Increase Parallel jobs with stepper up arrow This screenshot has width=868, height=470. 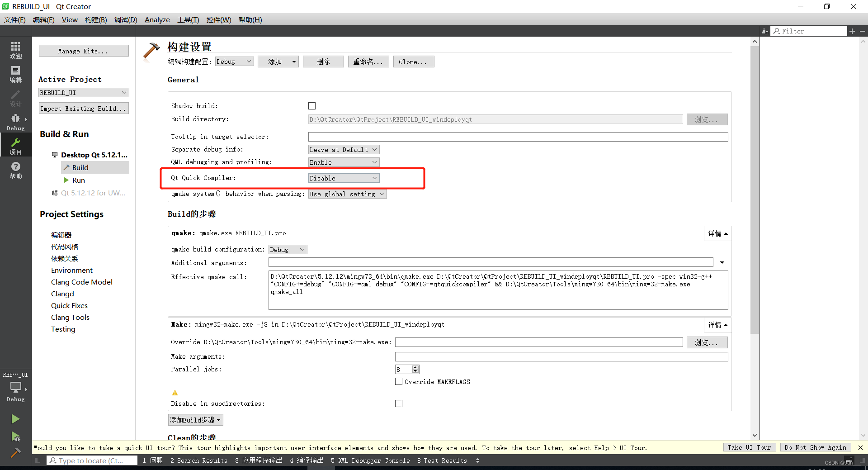pos(415,367)
